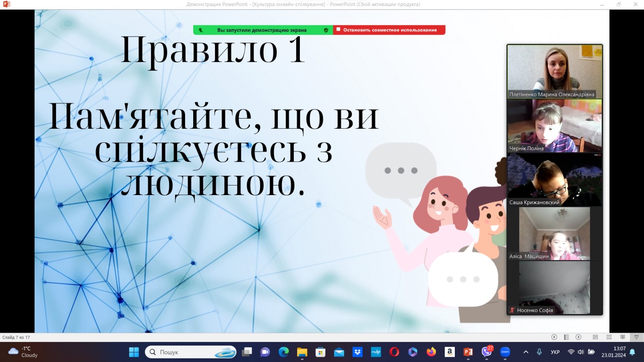Open Amazon app from taskbar

[x=450, y=352]
